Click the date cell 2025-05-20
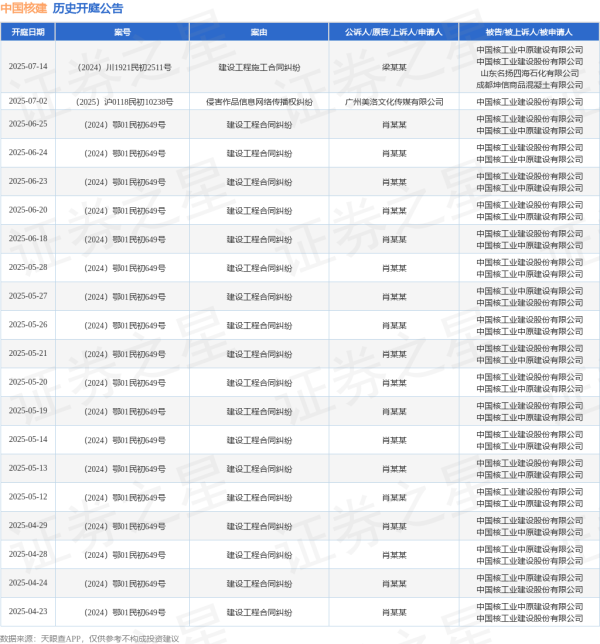The width and height of the screenshot is (600, 644). point(28,382)
